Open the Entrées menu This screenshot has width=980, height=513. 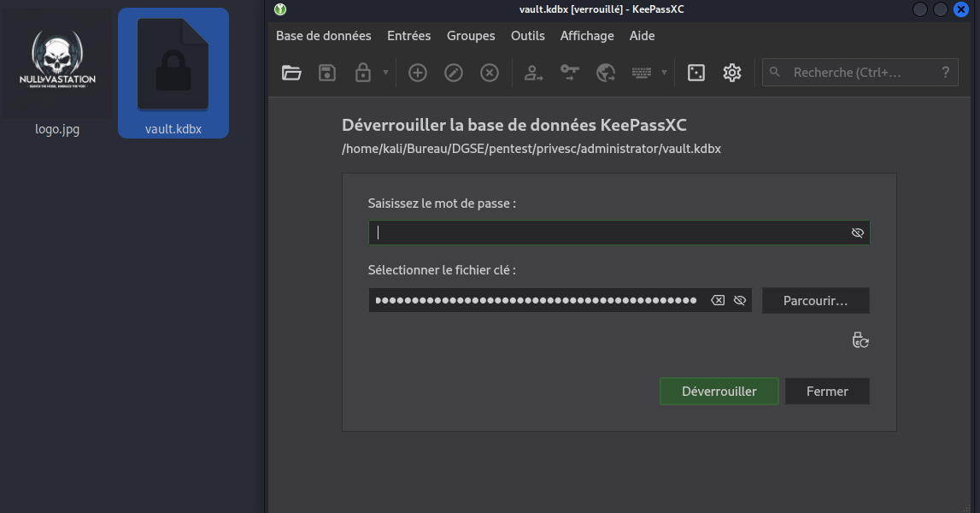click(x=408, y=36)
